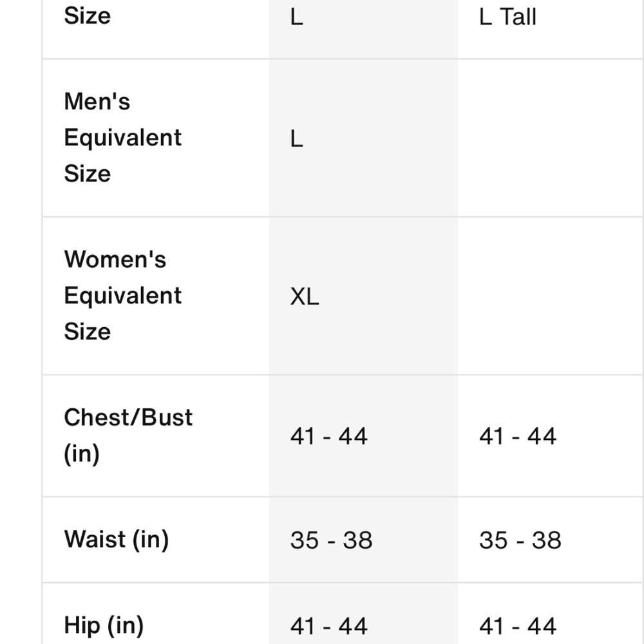The image size is (644, 644).
Task: Select the 'L' size column header
Action: 296,17
